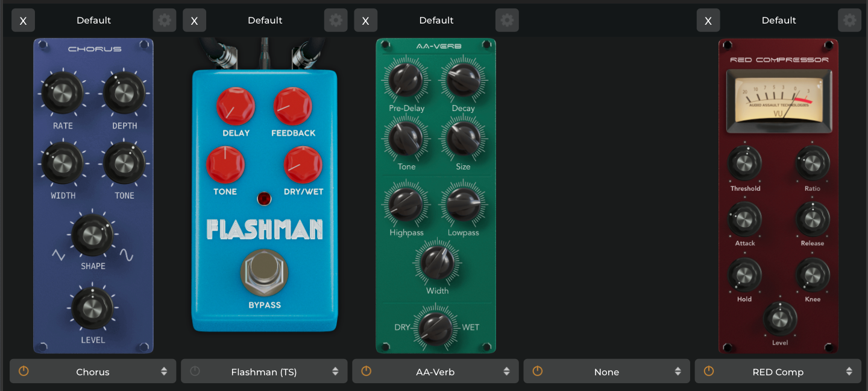Click the triangle wave icon beside Shape
Screen dimensions: 868x391
58,255
